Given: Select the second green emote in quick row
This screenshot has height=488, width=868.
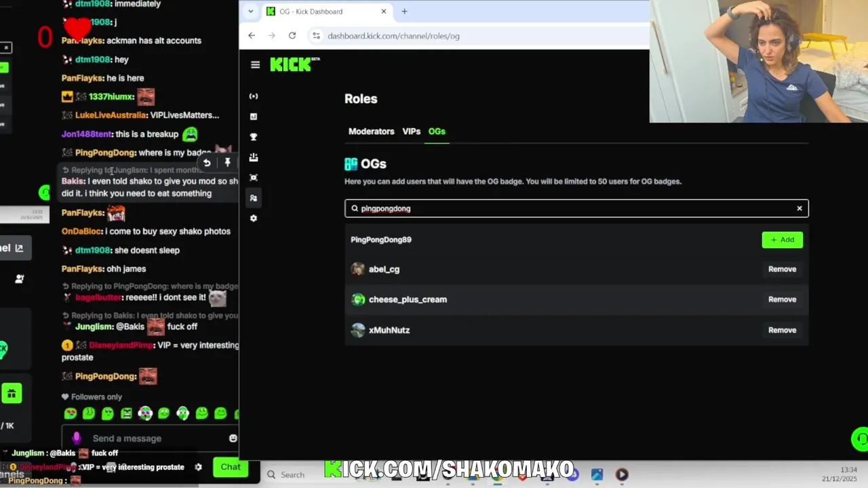Looking at the screenshot, I should [x=89, y=413].
